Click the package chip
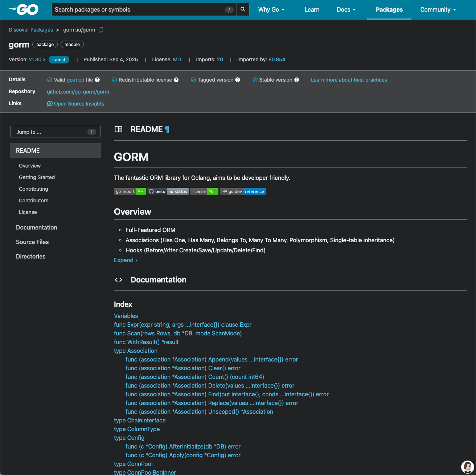Image resolution: width=476 pixels, height=475 pixels. click(45, 45)
